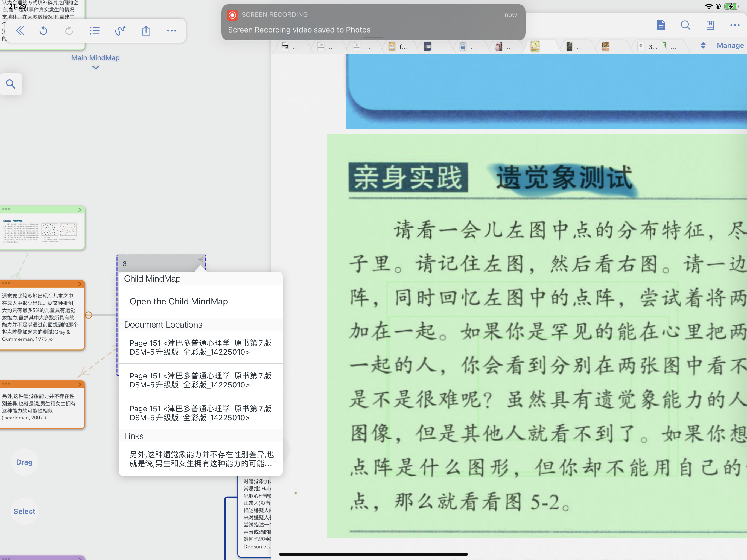Follow link 另外,这种遗觉象能力 in popup

pyautogui.click(x=201, y=459)
